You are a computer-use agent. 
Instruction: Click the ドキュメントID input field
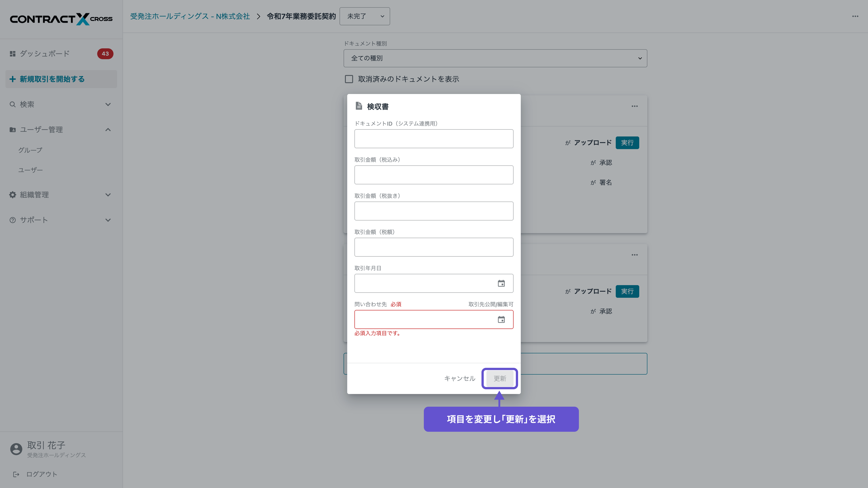tap(434, 139)
